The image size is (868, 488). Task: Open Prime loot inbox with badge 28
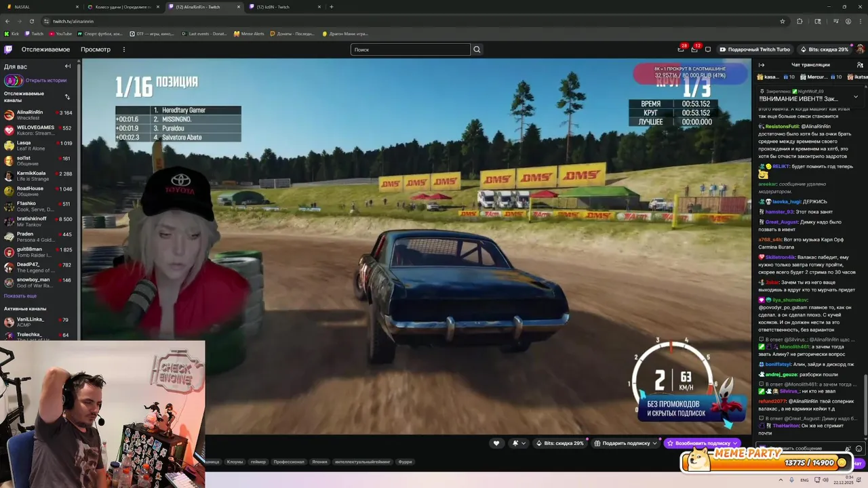[681, 49]
